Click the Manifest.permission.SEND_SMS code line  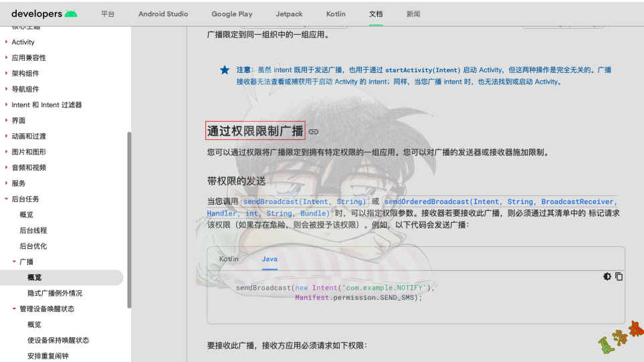pos(358,298)
